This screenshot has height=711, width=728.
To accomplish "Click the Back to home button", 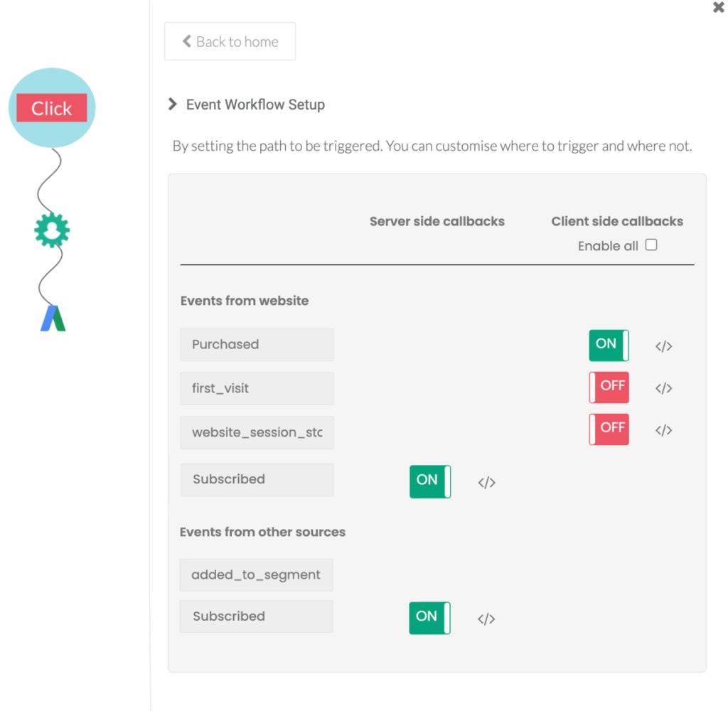I will point(230,41).
